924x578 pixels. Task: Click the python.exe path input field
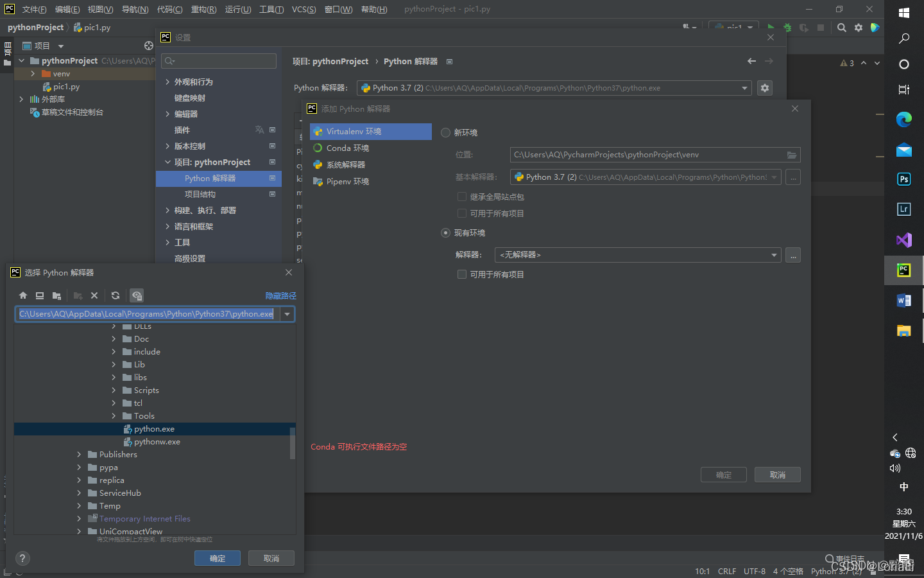[x=148, y=314]
